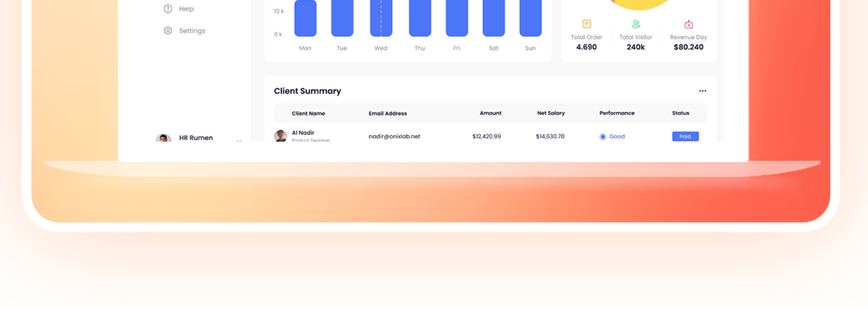Click the yellow donut chart segment

pyautogui.click(x=639, y=5)
